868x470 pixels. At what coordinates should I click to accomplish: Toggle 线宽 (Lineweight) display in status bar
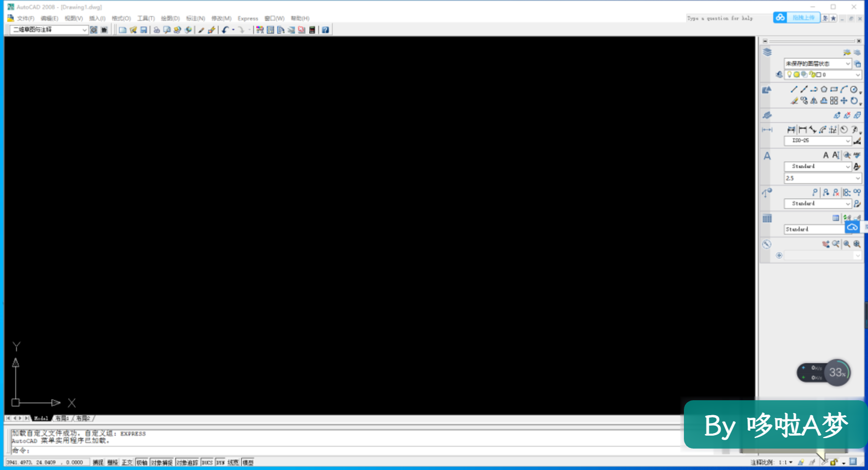(233, 463)
